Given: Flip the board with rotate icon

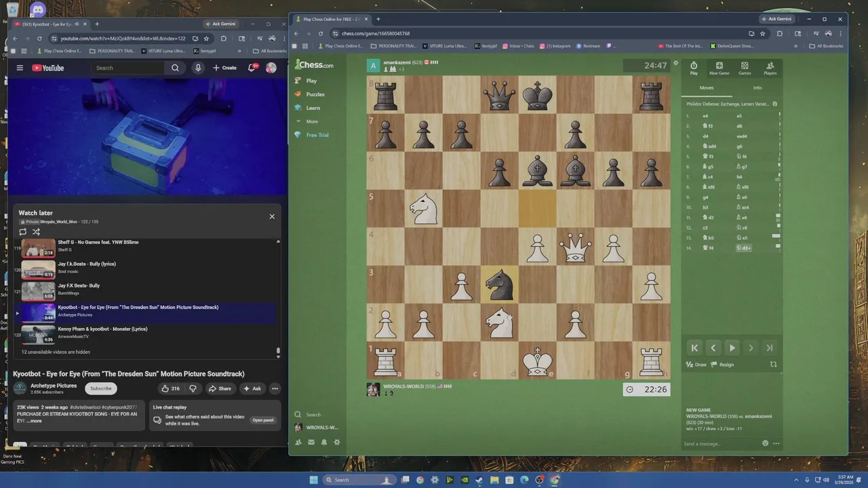Looking at the screenshot, I should (x=773, y=365).
